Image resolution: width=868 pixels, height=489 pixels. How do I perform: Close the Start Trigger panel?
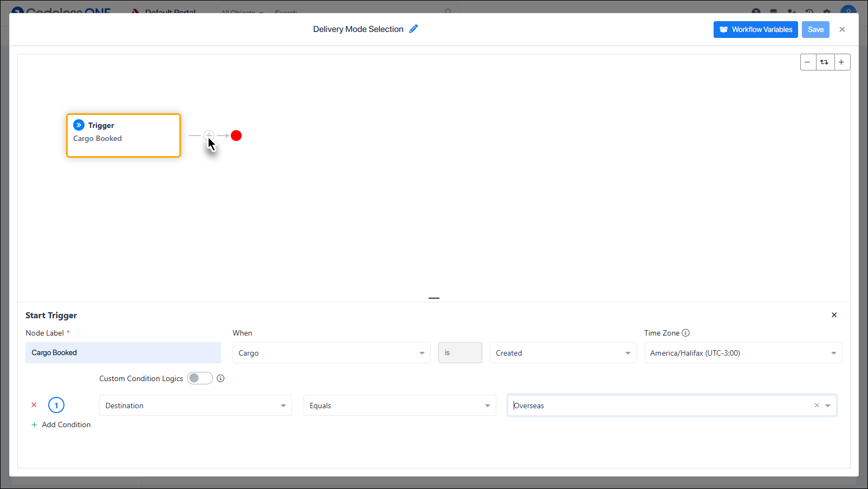(x=834, y=315)
